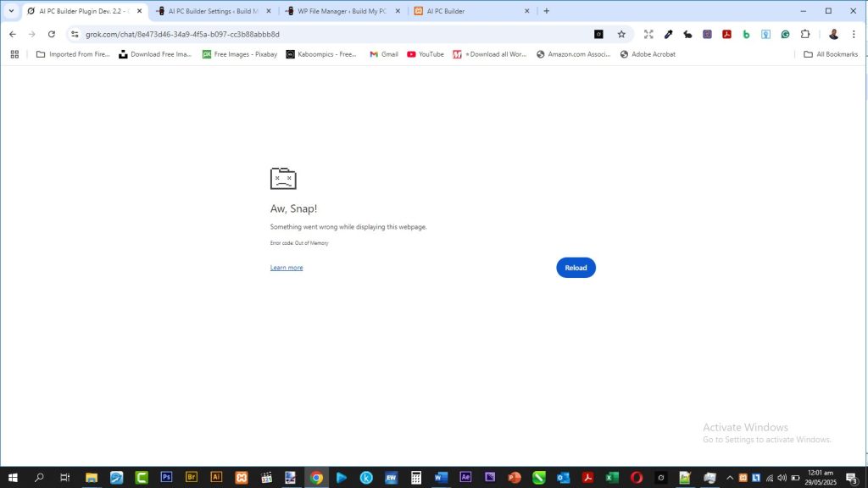Screen dimensions: 868x488
Task: Open the Adobe Acrobat bookmark
Action: (648, 54)
